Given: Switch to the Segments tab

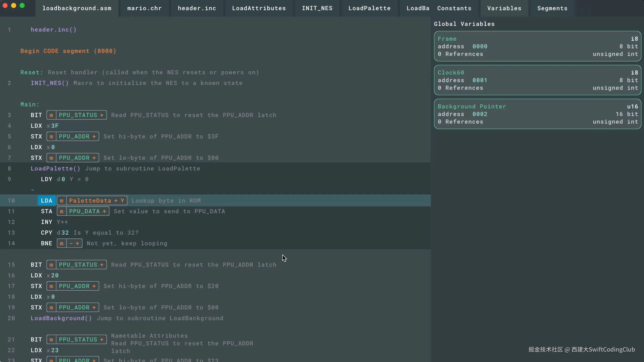Looking at the screenshot, I should click(x=552, y=8).
